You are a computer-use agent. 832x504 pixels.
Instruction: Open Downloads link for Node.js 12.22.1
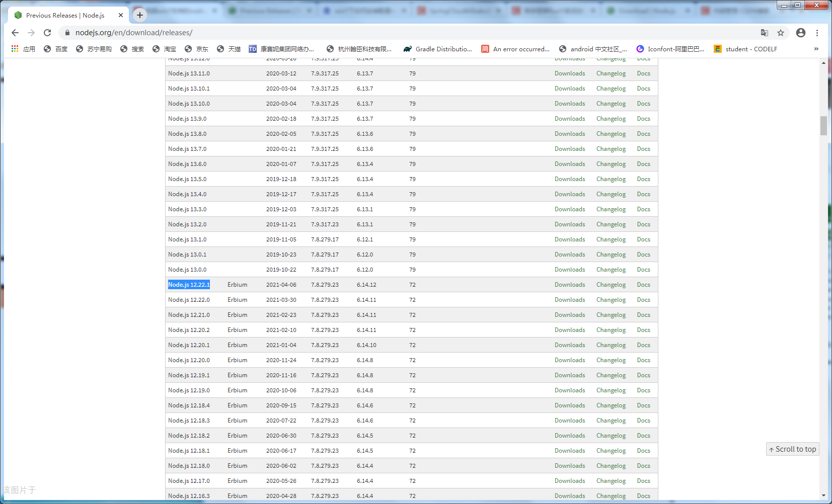pos(570,285)
